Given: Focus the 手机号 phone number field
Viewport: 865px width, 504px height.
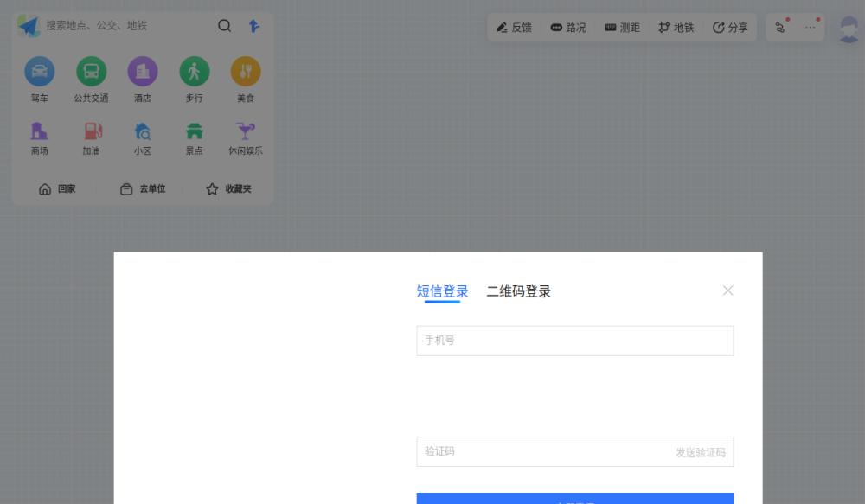Looking at the screenshot, I should click(575, 341).
